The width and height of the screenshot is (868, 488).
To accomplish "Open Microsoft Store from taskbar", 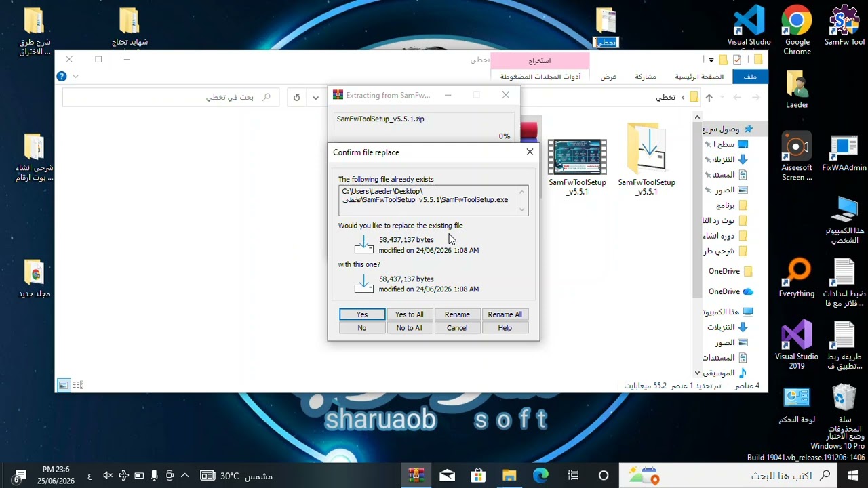I will pyautogui.click(x=478, y=476).
